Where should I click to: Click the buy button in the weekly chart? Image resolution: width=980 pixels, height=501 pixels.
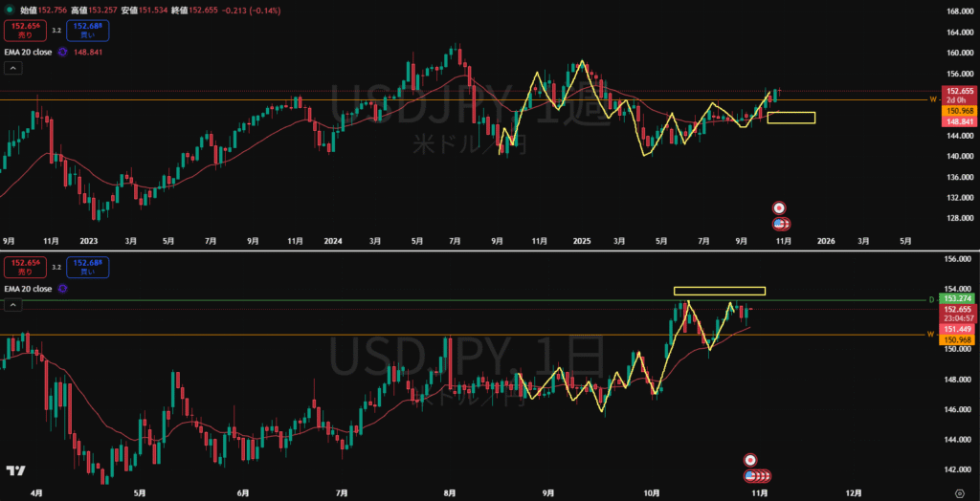pyautogui.click(x=94, y=31)
